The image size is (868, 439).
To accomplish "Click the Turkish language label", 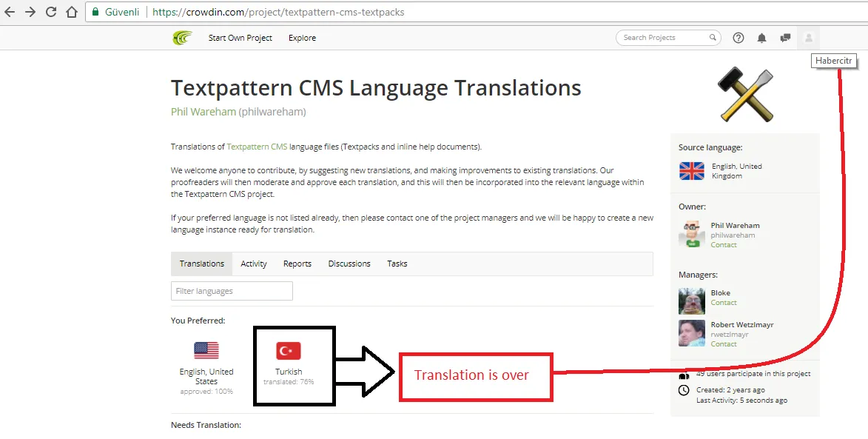I will [x=289, y=372].
